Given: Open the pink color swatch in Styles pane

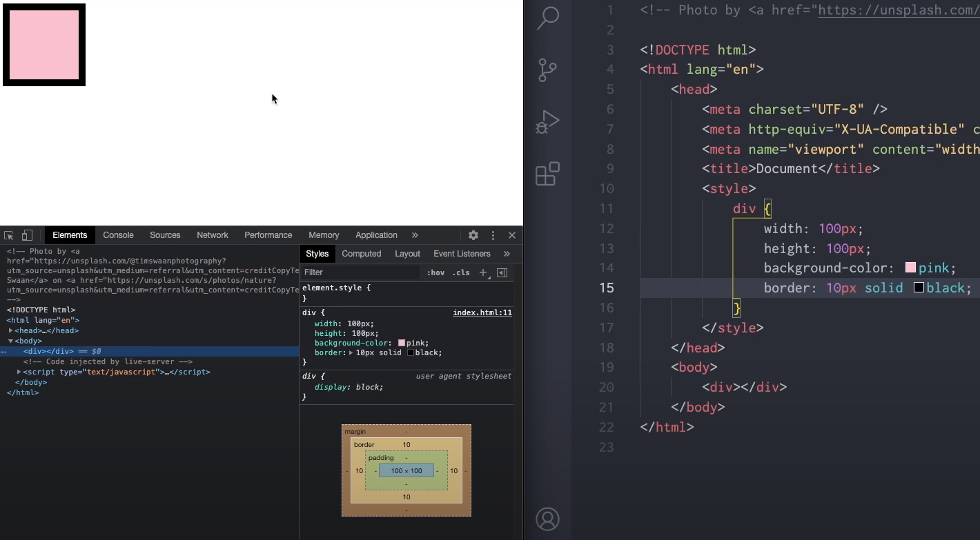Looking at the screenshot, I should pyautogui.click(x=402, y=343).
